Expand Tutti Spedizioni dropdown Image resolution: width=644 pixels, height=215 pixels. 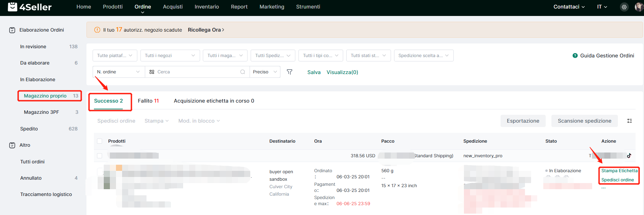point(273,56)
